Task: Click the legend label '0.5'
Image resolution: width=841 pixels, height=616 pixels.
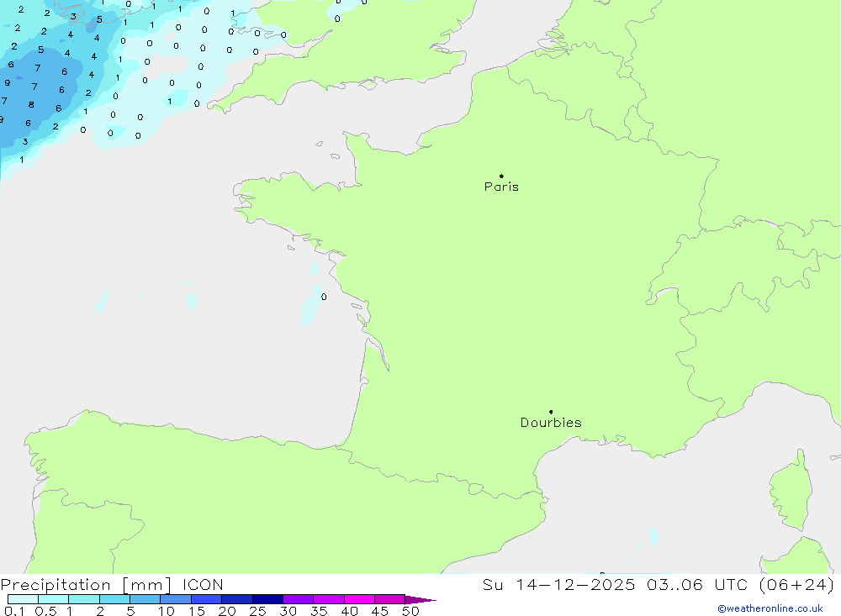Action: pyautogui.click(x=45, y=611)
